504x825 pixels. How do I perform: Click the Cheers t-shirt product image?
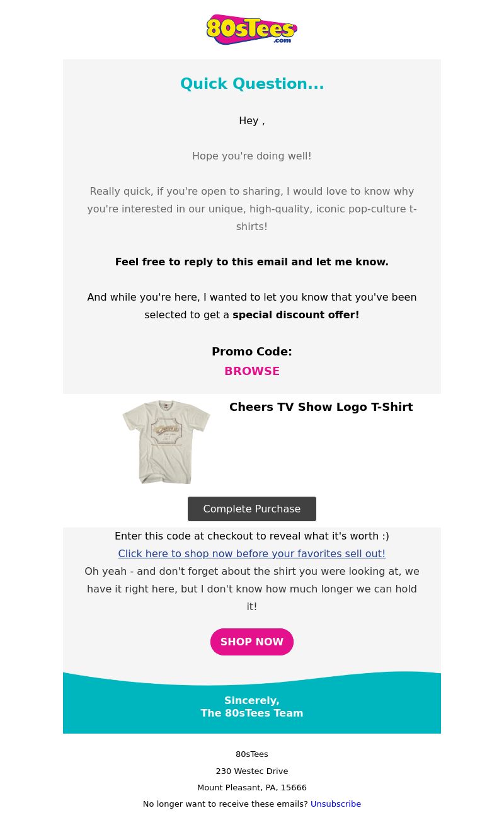166,442
